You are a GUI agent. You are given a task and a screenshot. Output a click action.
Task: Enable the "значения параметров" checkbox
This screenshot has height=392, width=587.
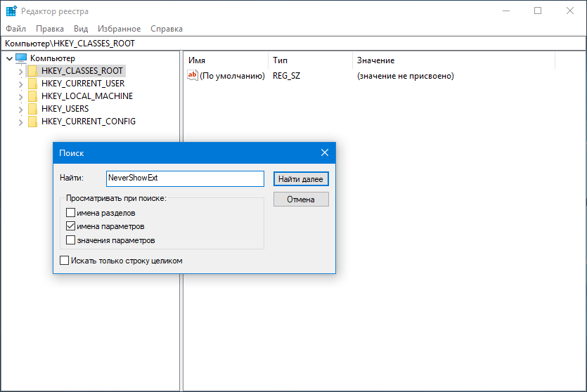tap(70, 240)
